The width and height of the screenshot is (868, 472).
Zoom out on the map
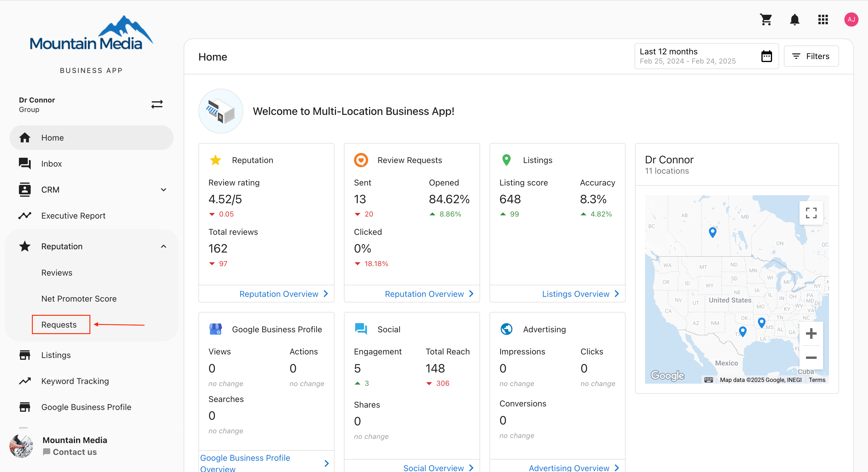click(x=811, y=357)
